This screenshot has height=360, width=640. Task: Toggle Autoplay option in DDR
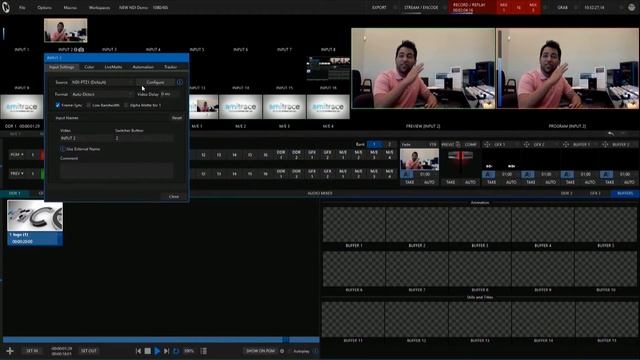[x=301, y=351]
